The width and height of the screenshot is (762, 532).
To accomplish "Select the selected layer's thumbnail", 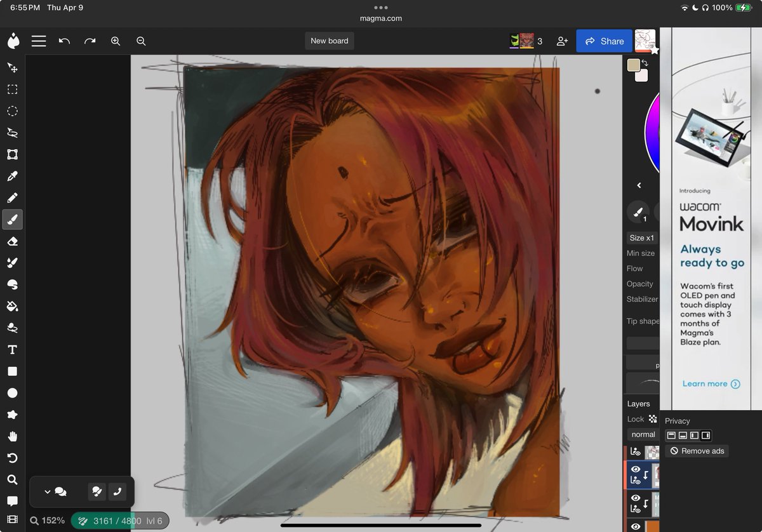I will tap(656, 474).
